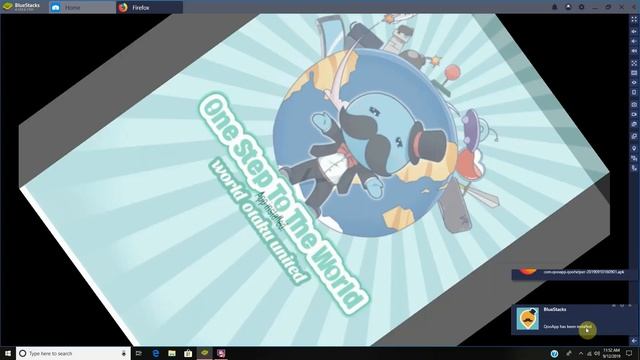640x360 pixels.
Task: Click the fullscreen icon atop right sidebar
Action: pyautogui.click(x=634, y=20)
